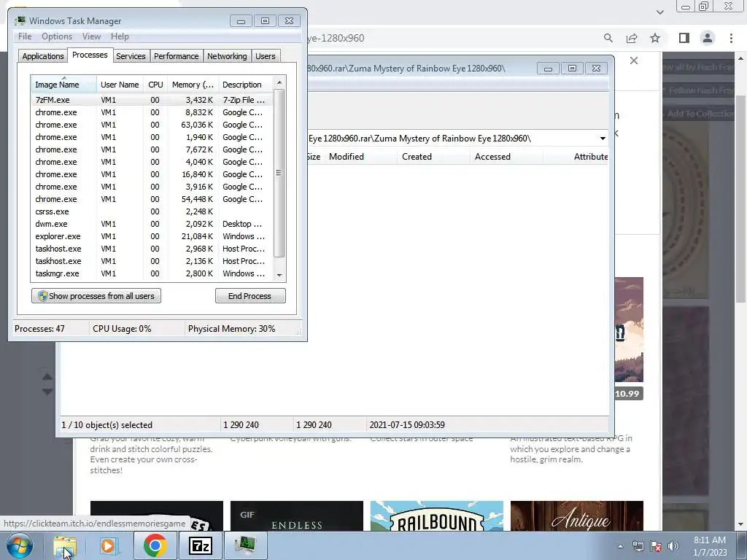The width and height of the screenshot is (747, 560).
Task: Launch Windows Media Player taskbar icon
Action: click(x=108, y=545)
